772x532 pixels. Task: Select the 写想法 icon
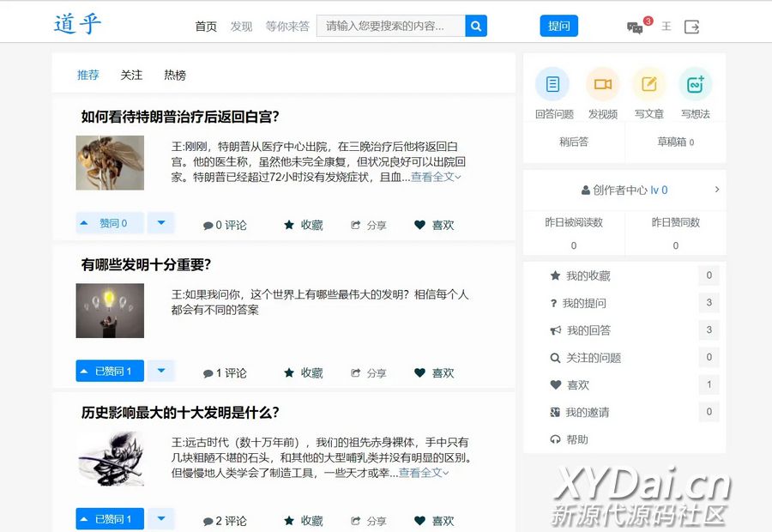(x=696, y=84)
